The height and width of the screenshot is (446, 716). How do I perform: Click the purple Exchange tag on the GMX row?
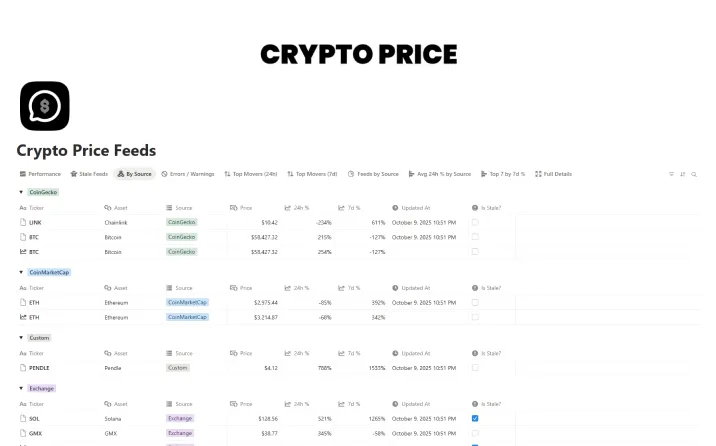tap(180, 433)
